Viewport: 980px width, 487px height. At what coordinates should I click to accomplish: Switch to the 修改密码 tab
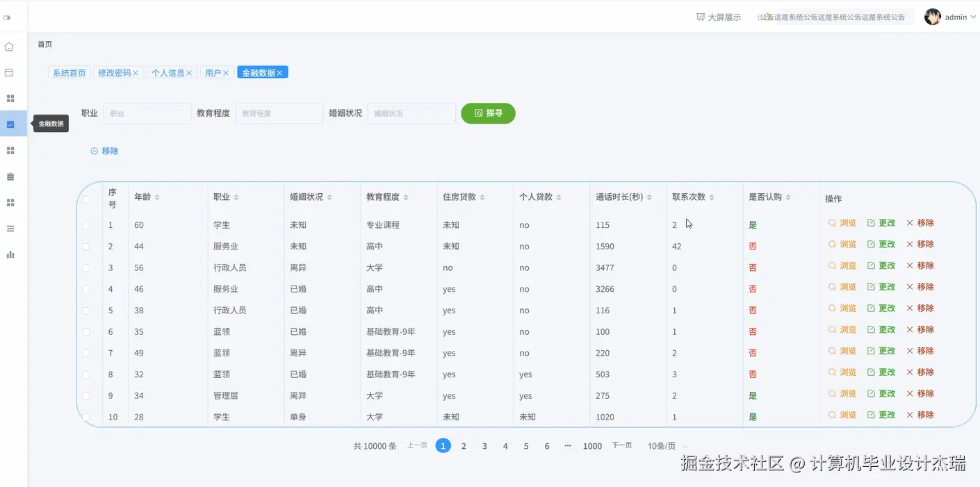coord(114,72)
